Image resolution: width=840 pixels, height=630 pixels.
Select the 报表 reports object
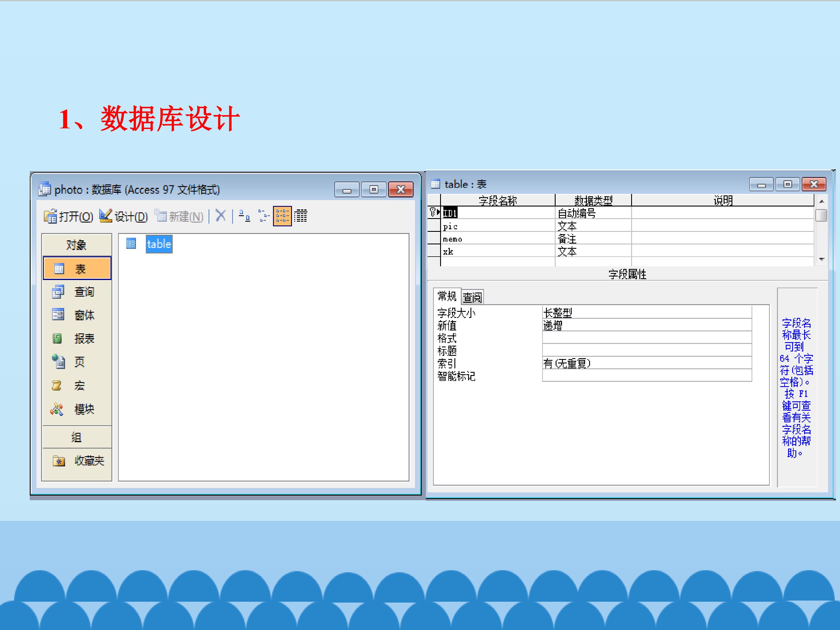pos(77,338)
